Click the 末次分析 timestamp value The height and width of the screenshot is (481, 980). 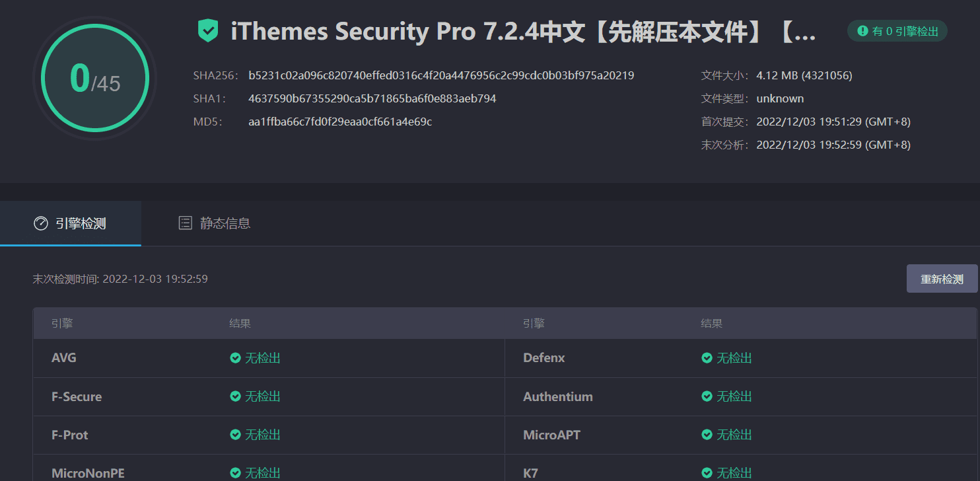click(x=833, y=145)
